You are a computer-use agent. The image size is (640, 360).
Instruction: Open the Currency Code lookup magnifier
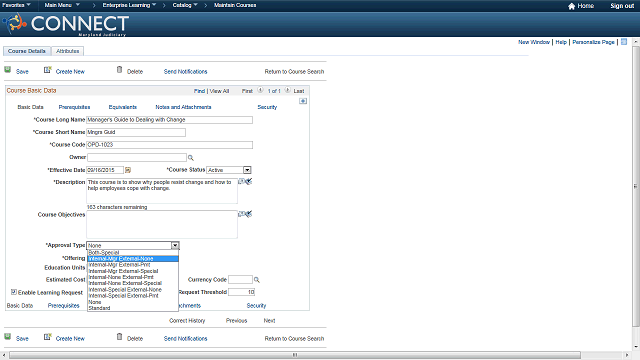pos(257,280)
